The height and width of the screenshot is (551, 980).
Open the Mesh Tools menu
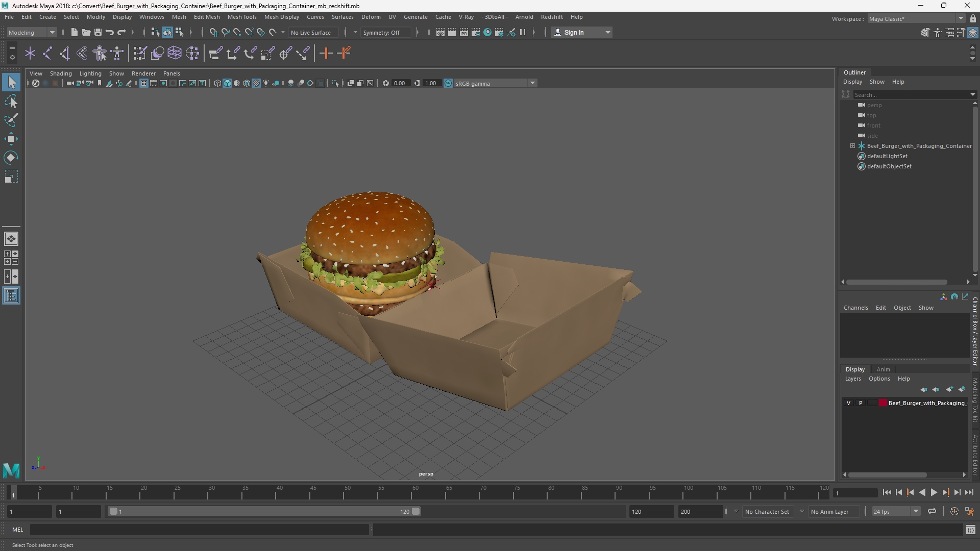(241, 17)
